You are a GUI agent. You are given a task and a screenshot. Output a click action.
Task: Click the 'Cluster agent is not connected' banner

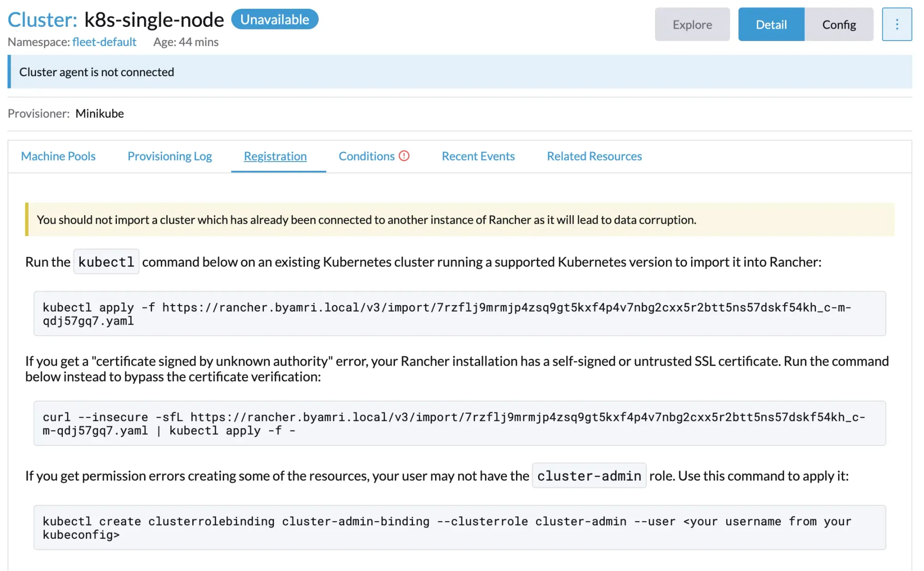(x=459, y=72)
